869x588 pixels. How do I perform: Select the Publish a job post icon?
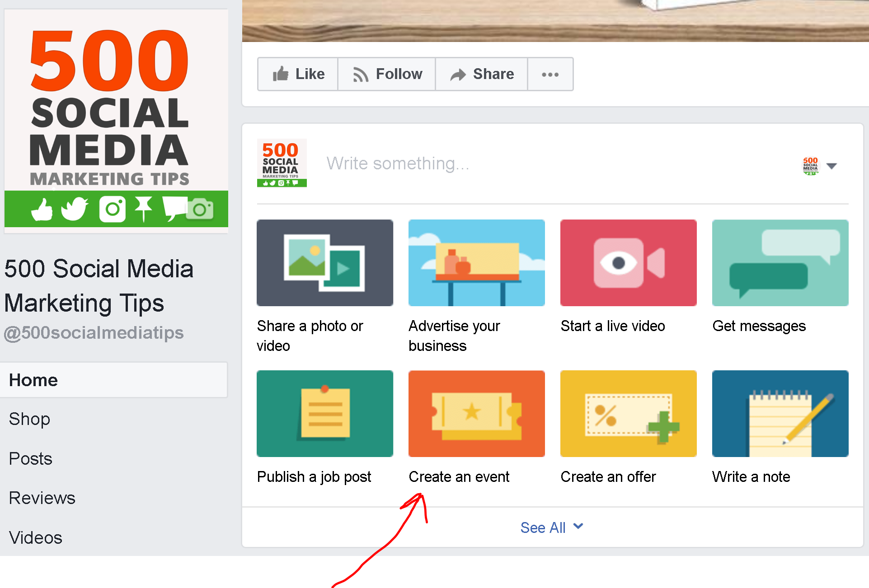point(324,414)
